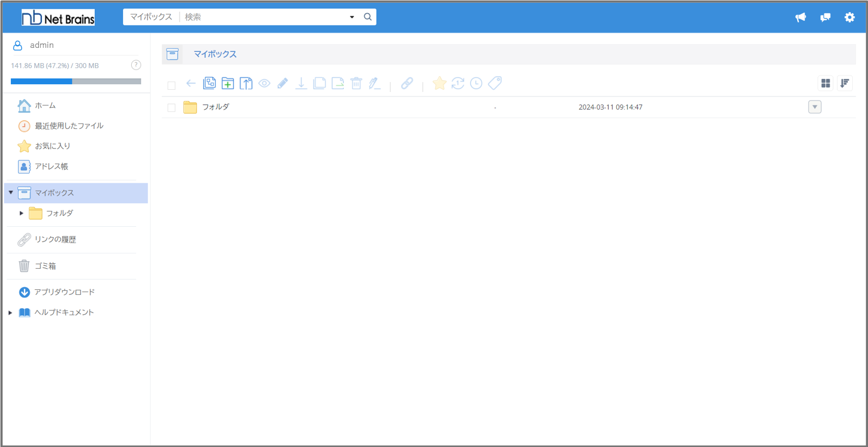
Task: Click the マイボックス header box icon
Action: click(x=173, y=54)
